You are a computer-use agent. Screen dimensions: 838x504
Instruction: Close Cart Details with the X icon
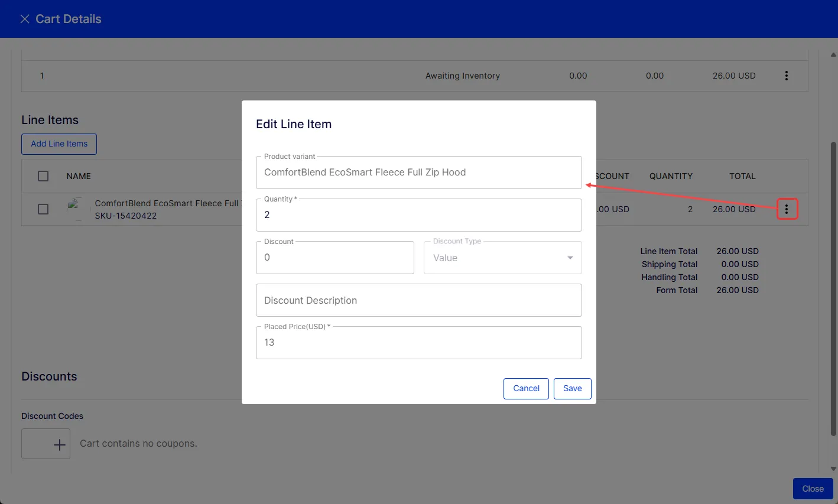tap(25, 19)
